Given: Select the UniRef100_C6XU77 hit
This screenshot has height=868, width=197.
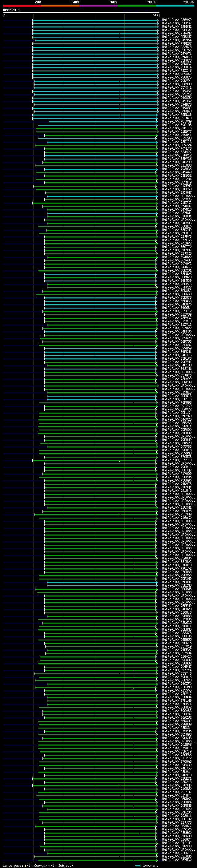Looking at the screenshot, I should 177,826.
